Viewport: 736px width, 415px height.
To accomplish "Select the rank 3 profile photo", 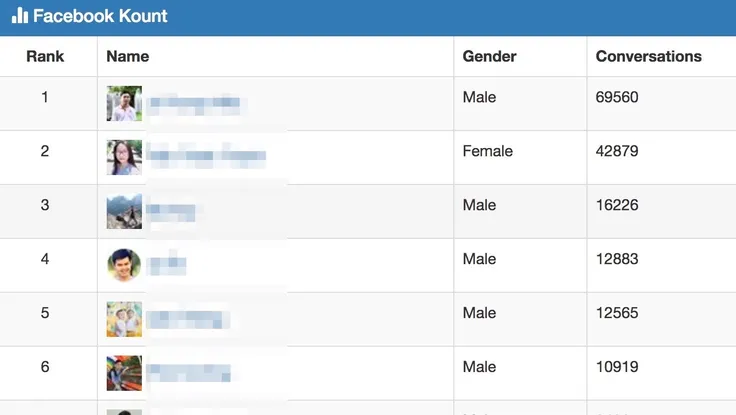I will pos(124,211).
